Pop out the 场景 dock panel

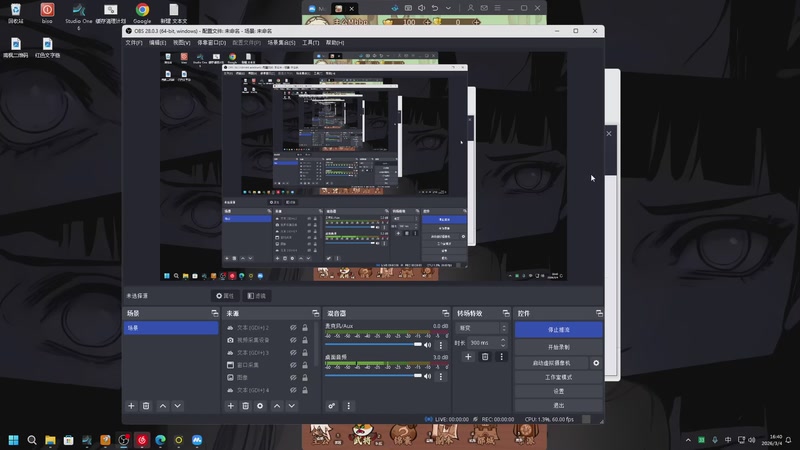point(215,313)
